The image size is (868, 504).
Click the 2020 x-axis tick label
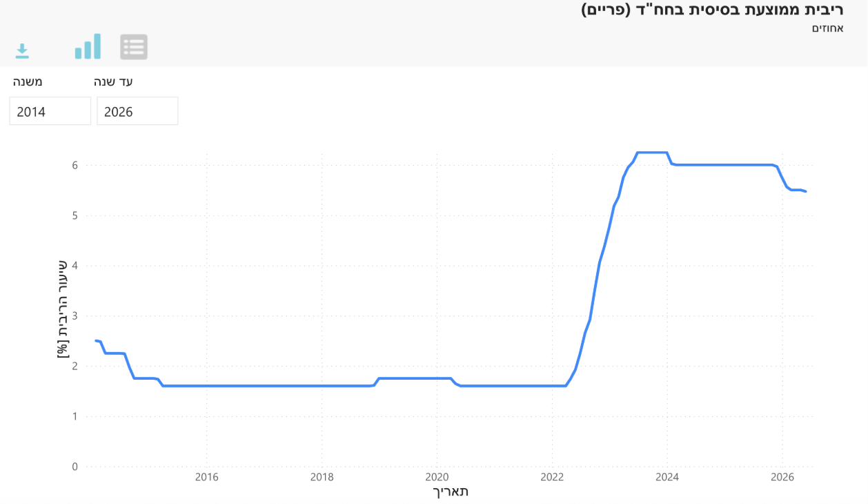click(437, 477)
